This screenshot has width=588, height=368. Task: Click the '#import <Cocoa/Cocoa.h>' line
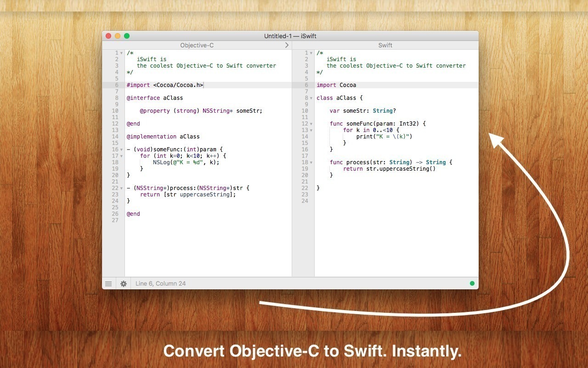(x=165, y=85)
